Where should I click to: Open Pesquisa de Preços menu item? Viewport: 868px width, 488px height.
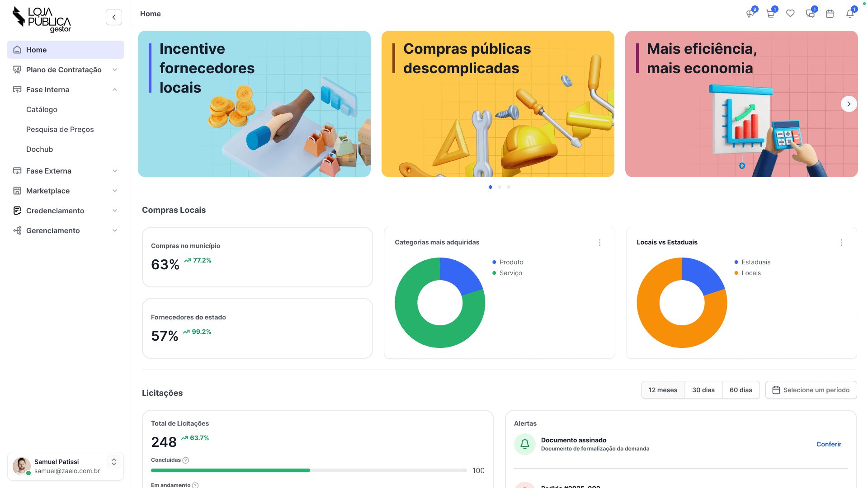[x=60, y=129]
